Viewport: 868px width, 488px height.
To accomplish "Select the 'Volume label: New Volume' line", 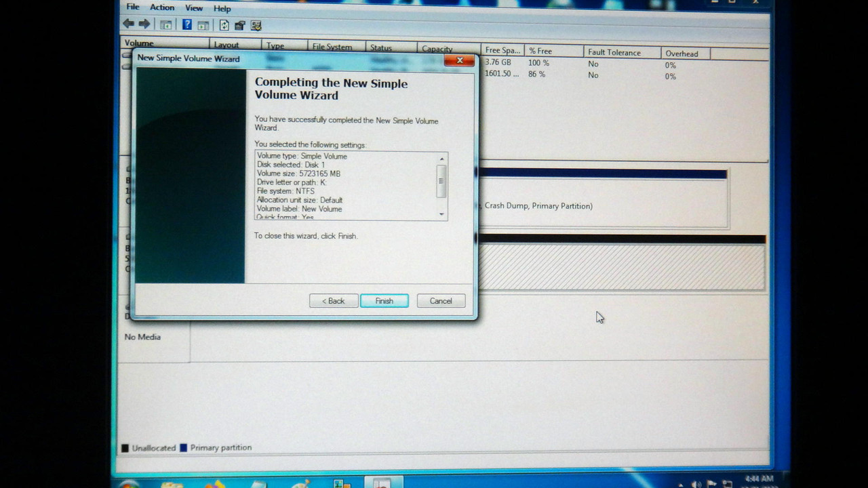I will pyautogui.click(x=299, y=209).
